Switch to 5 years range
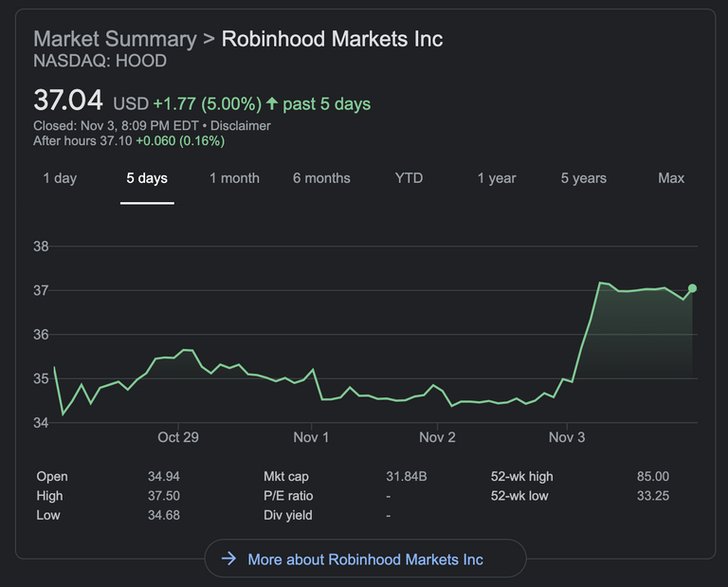This screenshot has height=587, width=728. coord(584,178)
